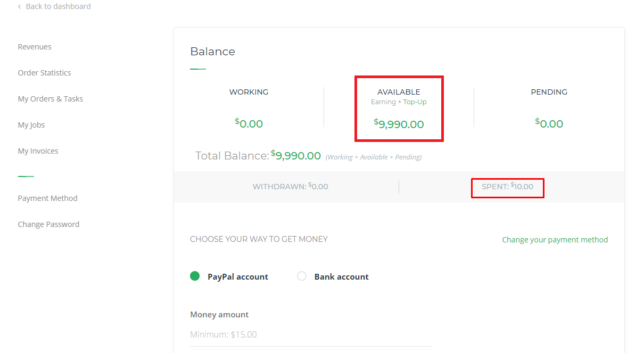
Task: Click the Working balance amount
Action: click(249, 124)
